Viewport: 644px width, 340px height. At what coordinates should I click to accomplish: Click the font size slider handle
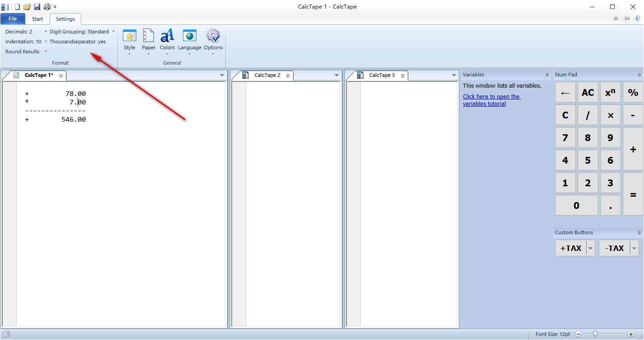(x=596, y=334)
